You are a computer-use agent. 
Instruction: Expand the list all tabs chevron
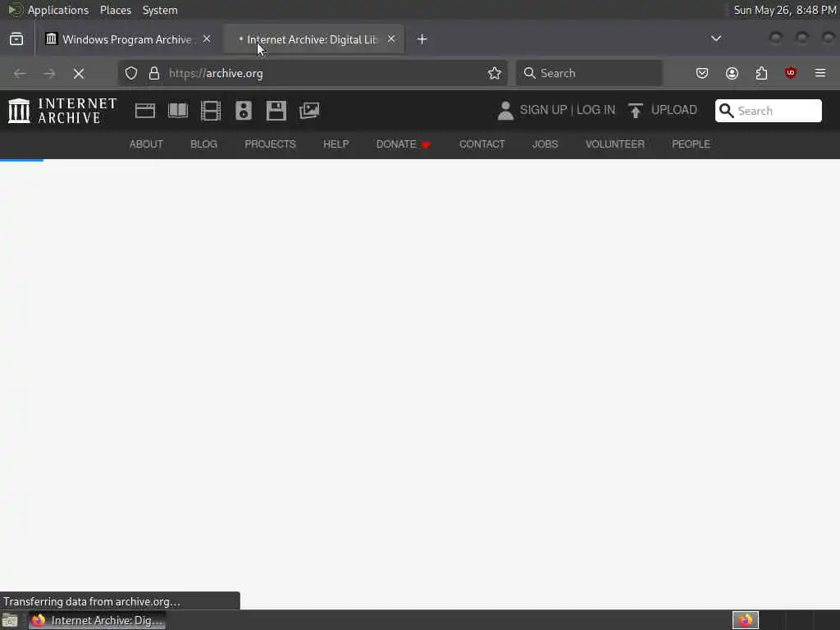715,39
